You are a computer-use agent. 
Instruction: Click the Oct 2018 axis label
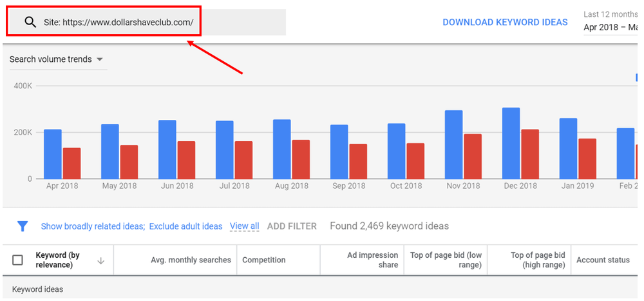click(x=406, y=186)
